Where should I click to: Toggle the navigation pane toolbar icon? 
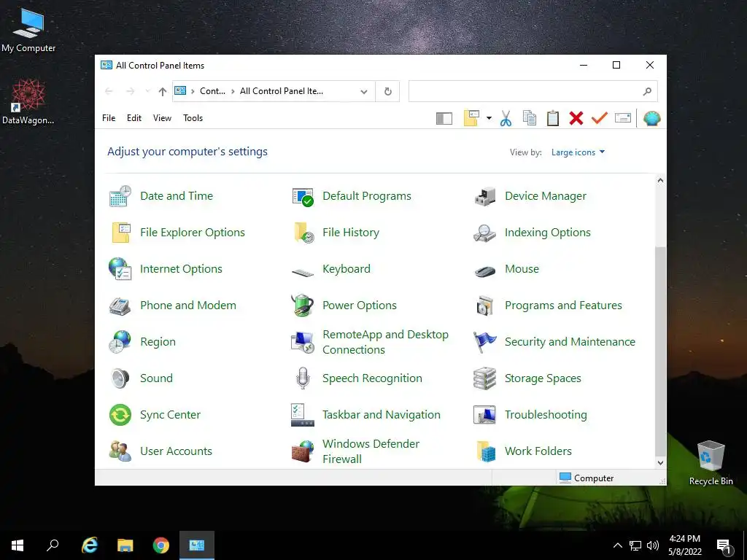444,118
